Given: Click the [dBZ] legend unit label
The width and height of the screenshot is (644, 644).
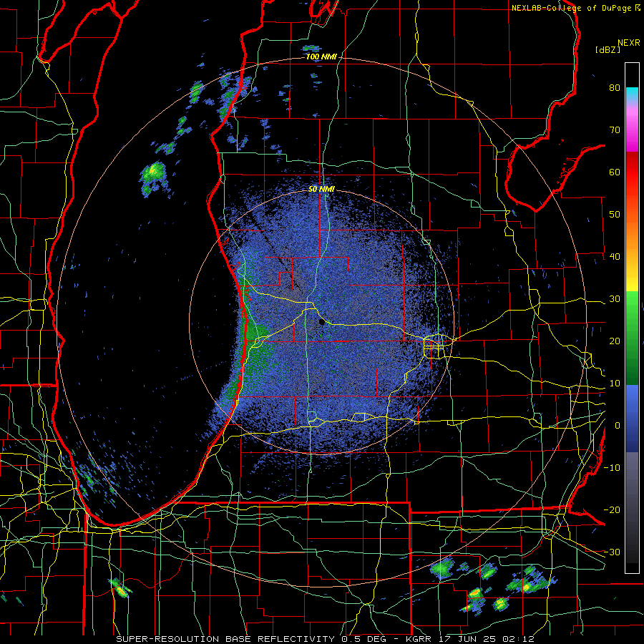Looking at the screenshot, I should point(608,50).
